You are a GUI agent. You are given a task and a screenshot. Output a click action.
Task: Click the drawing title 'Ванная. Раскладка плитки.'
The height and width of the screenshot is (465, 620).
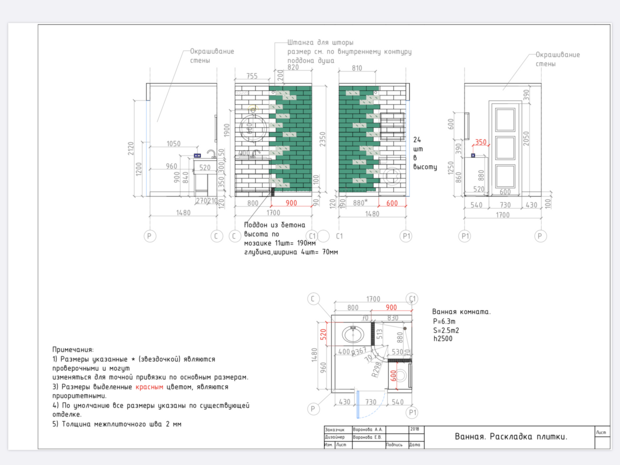click(511, 437)
